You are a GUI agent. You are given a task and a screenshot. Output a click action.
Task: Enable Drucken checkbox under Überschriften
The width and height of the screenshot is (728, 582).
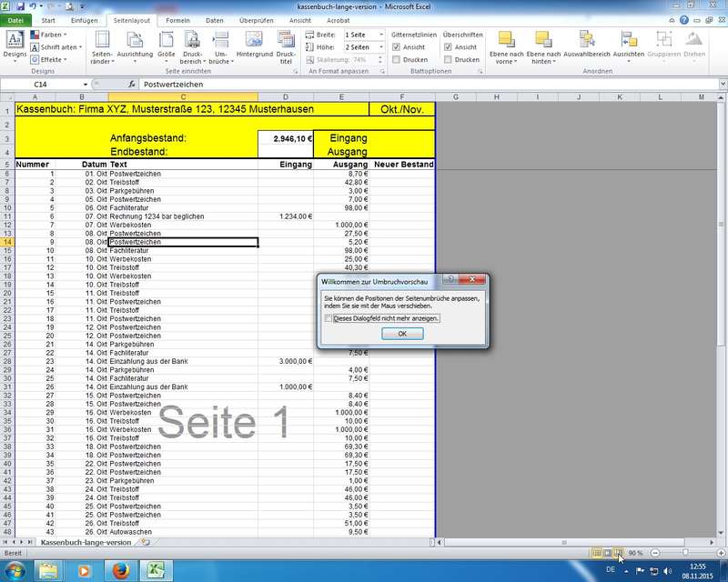pos(449,60)
